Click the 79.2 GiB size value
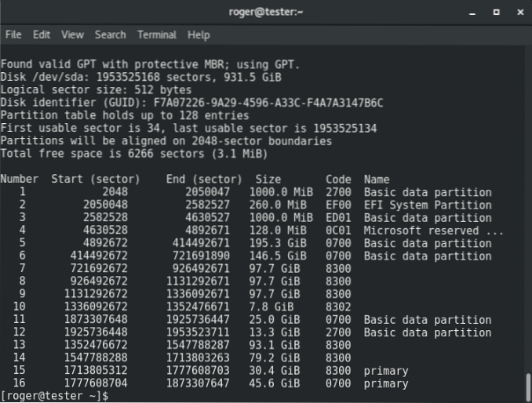The height and width of the screenshot is (403, 532). 275,358
